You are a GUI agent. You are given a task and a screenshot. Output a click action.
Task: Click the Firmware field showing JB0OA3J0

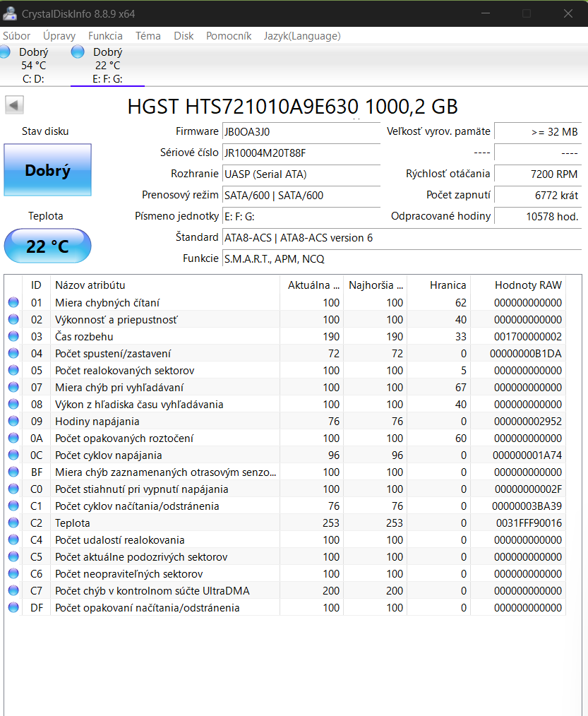[301, 131]
